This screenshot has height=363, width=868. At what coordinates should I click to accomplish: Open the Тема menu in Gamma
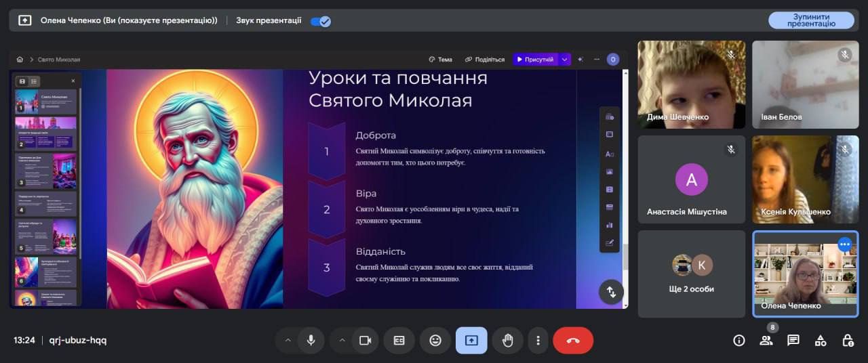click(x=441, y=60)
